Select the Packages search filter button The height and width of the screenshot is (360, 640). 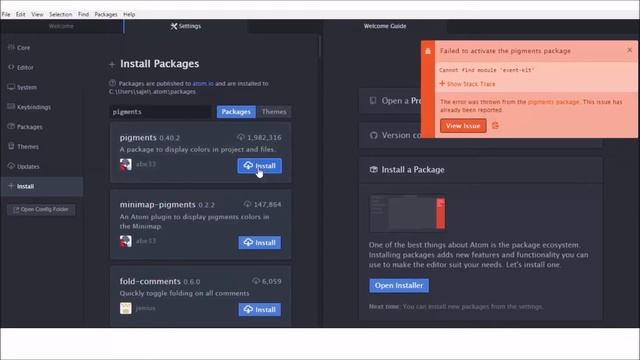click(x=236, y=112)
